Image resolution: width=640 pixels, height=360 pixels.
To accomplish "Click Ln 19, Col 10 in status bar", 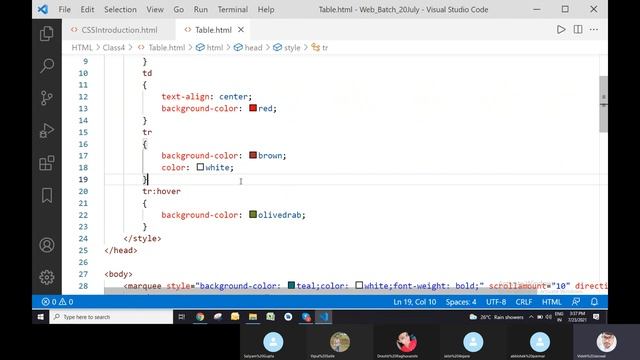I will tap(415, 302).
